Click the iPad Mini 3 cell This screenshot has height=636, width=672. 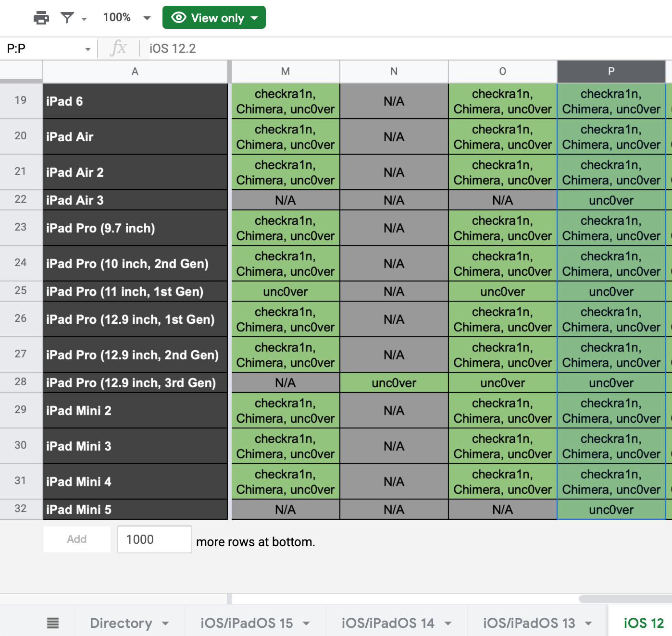[135, 446]
